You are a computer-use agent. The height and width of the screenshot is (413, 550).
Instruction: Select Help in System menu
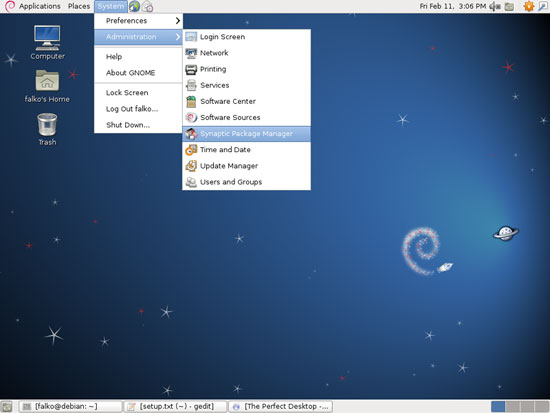[138, 56]
